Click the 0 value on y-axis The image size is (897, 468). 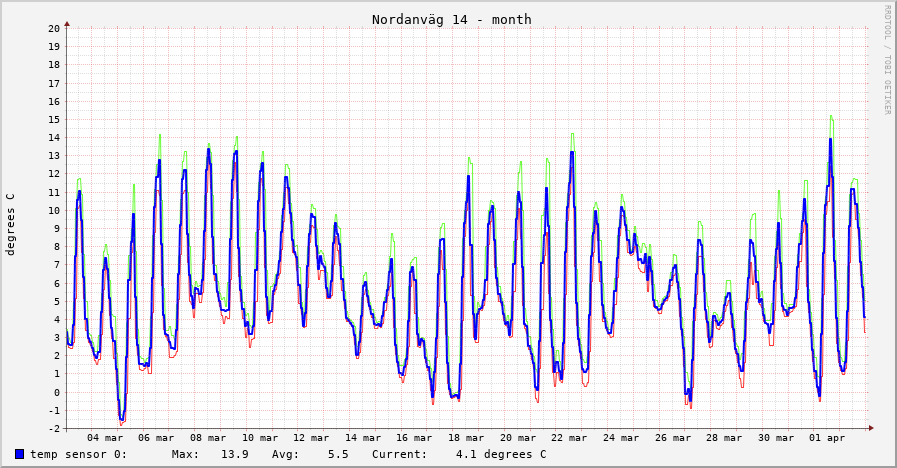(57, 392)
